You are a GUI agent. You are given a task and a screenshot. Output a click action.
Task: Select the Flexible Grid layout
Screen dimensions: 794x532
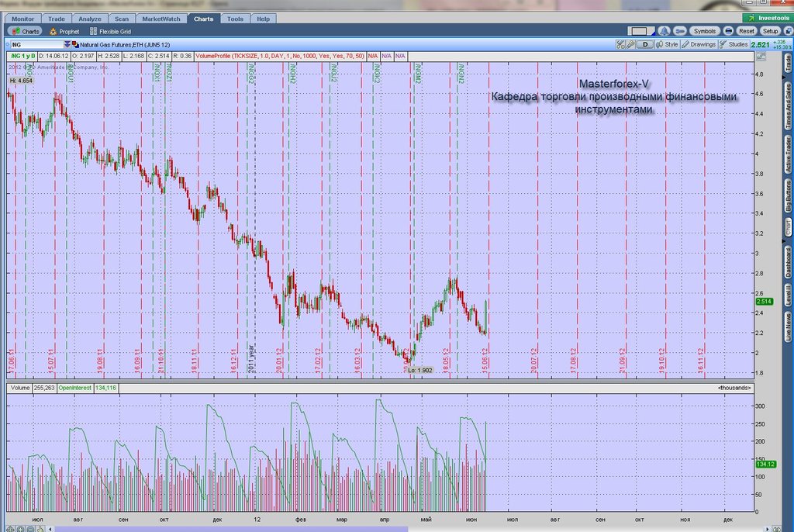(x=110, y=32)
